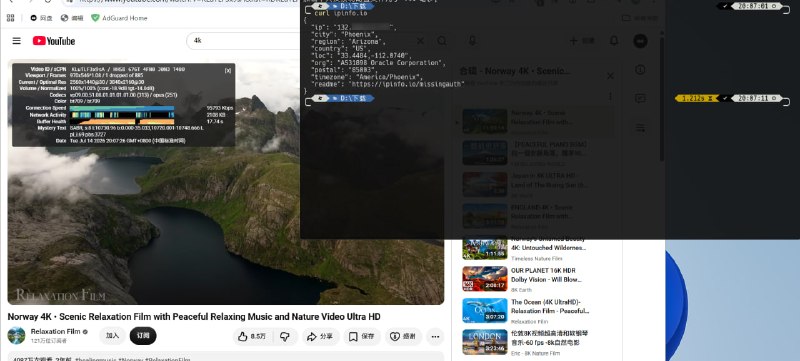Screen dimensions: 800x361
Task: Click the hashtag line under video description
Action: 133,359
